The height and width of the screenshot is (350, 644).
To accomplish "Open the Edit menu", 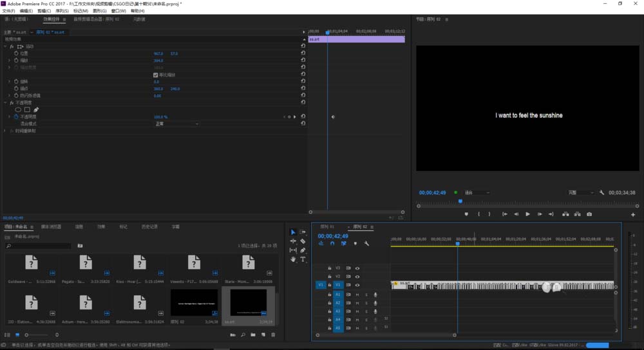I will pos(26,11).
